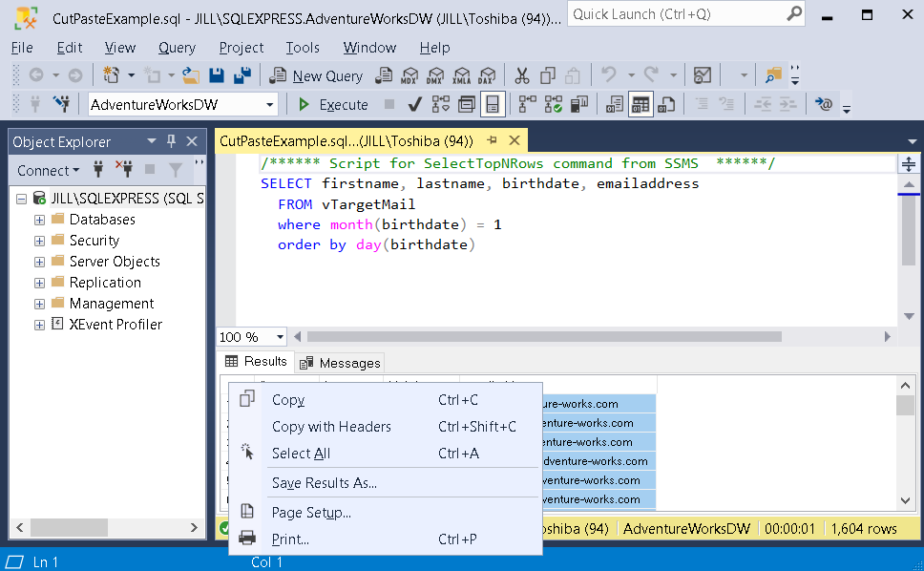Toggle the IntelliSense enabled icon
Image resolution: width=924 pixels, height=571 pixels.
pyautogui.click(x=493, y=105)
